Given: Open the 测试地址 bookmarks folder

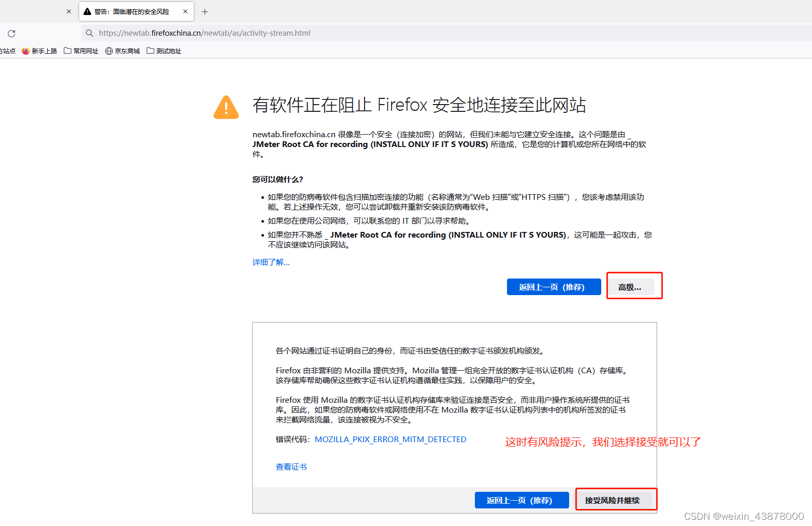Looking at the screenshot, I should coord(164,51).
